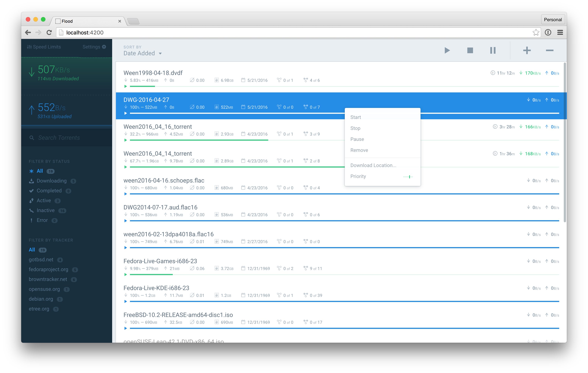Click the add torrent plus icon
588x373 pixels.
[x=527, y=51]
